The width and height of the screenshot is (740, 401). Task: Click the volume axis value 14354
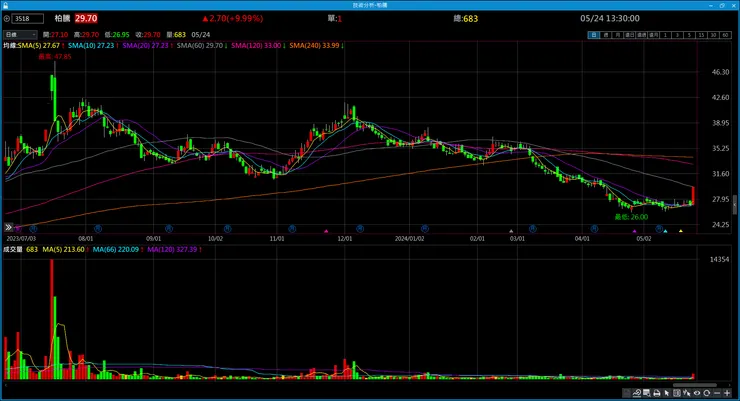tap(719, 259)
